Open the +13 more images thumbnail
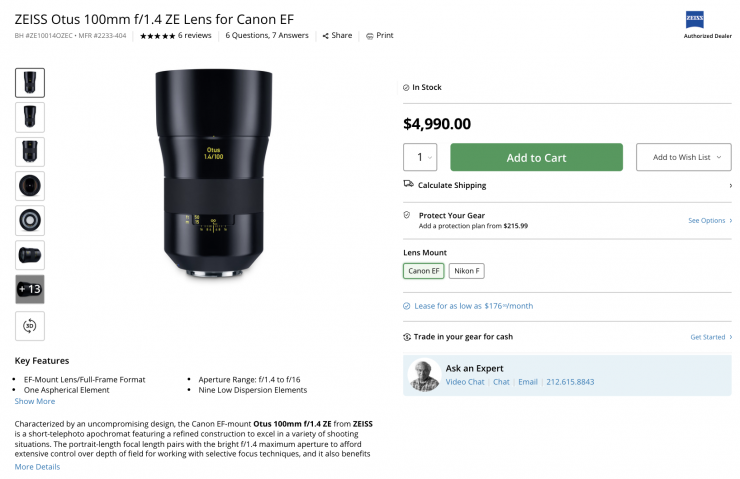Screen dimensions: 740x479 (30, 289)
